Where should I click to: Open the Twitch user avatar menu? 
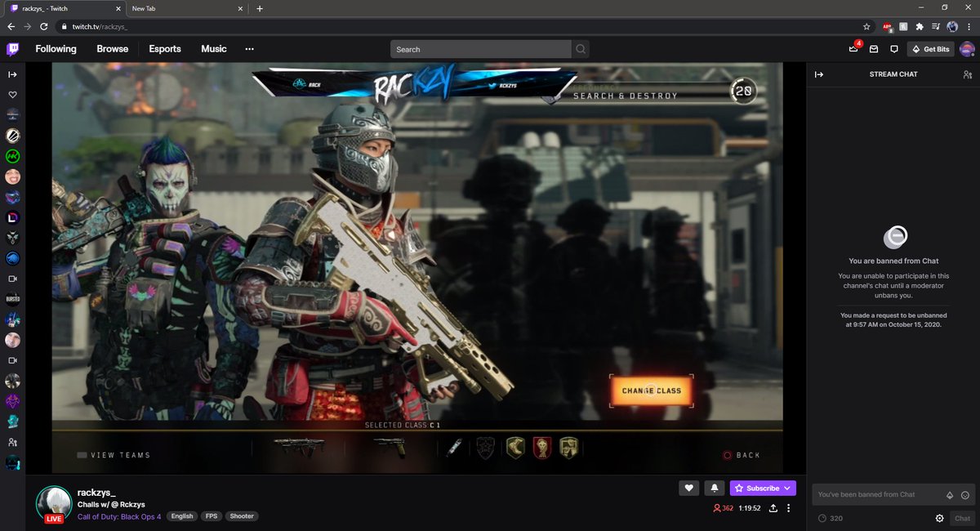967,49
